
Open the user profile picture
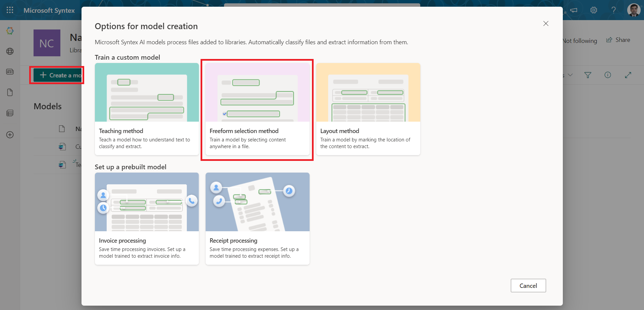tap(634, 10)
